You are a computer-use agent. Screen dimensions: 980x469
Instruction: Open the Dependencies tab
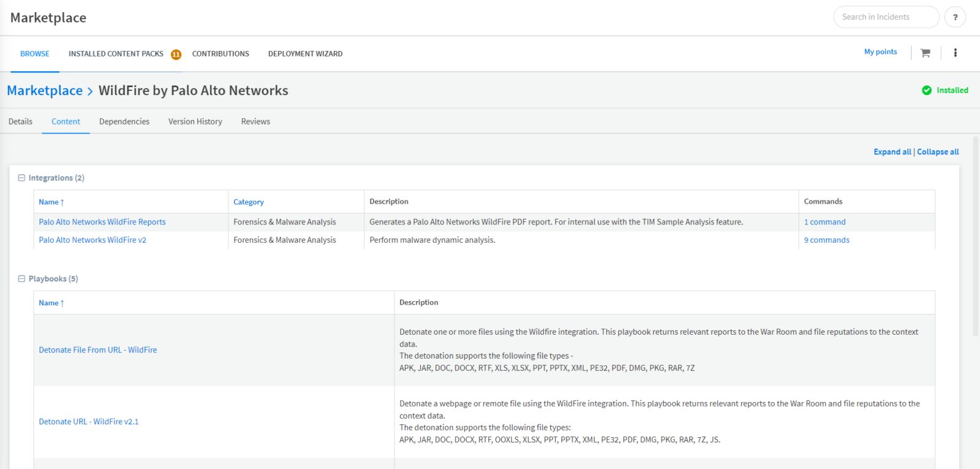click(124, 121)
